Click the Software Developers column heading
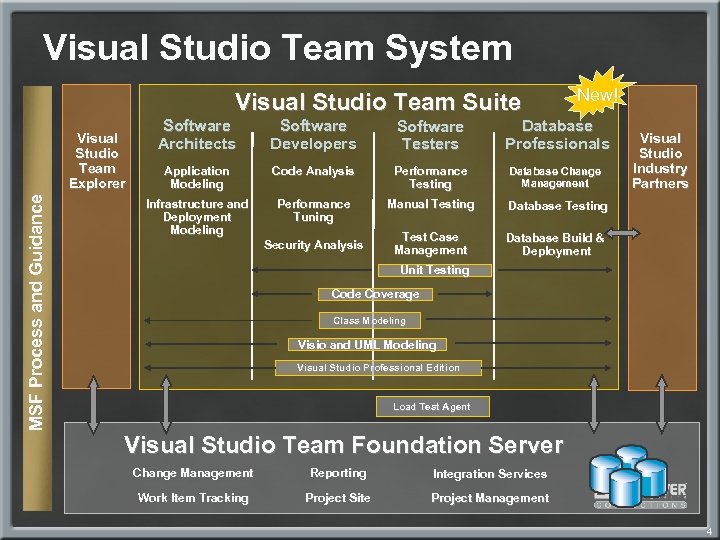The height and width of the screenshot is (540, 720). point(313,135)
